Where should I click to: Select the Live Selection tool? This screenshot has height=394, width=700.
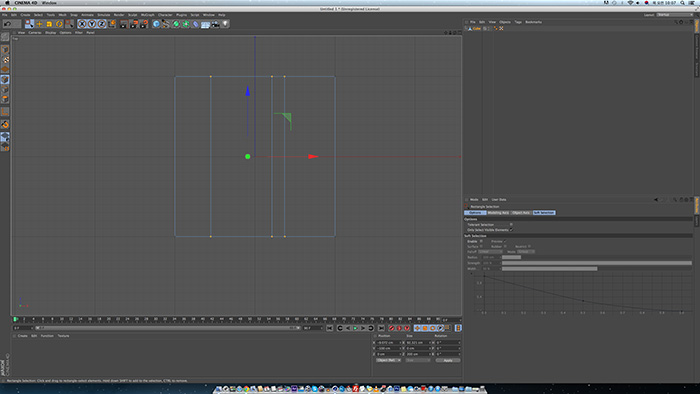click(x=29, y=24)
